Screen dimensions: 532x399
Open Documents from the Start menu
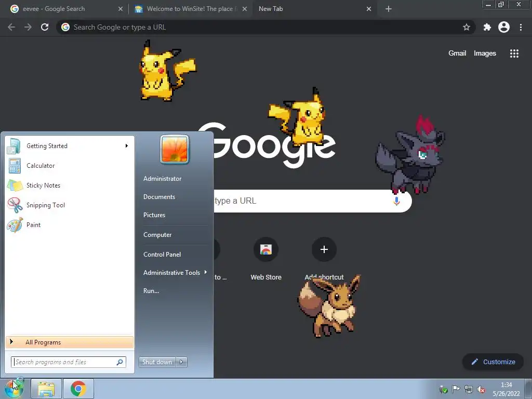(159, 197)
